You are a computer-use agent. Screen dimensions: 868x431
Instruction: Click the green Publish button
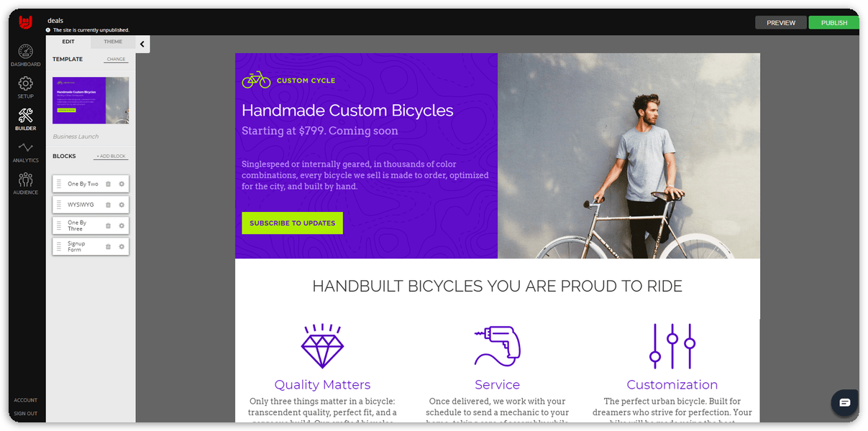tap(834, 23)
